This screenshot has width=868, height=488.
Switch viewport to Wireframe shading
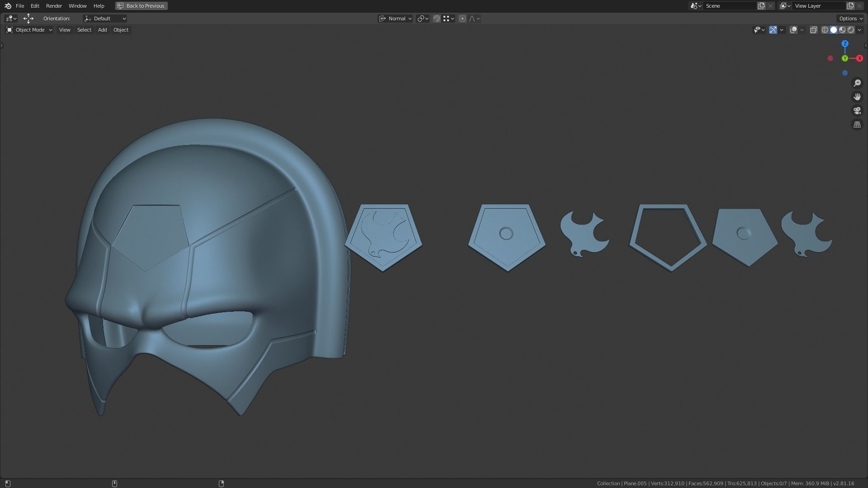point(824,30)
